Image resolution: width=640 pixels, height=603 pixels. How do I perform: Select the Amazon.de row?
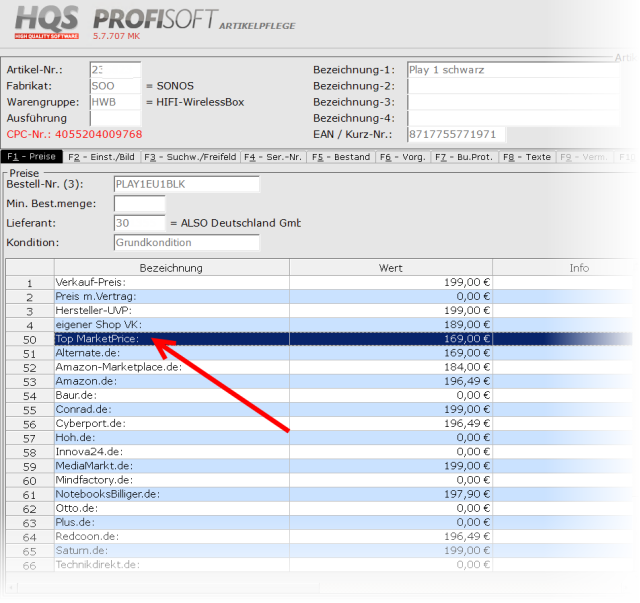point(319,381)
